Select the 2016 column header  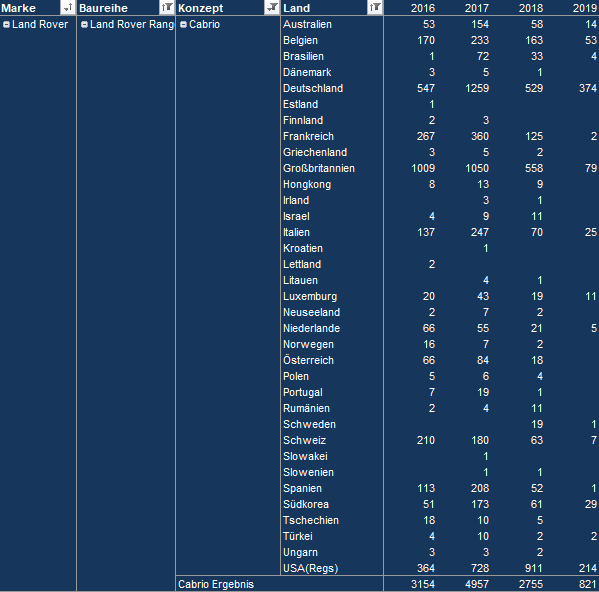tap(423, 8)
